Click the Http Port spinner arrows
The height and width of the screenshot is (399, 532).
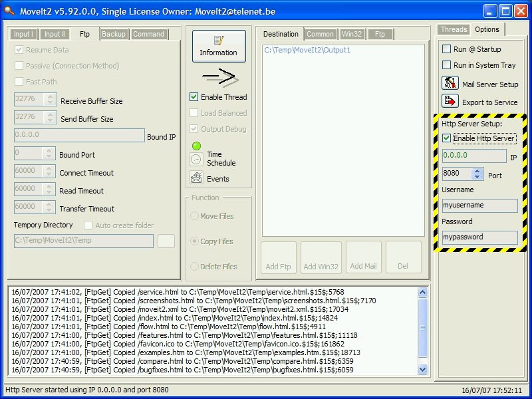click(477, 174)
